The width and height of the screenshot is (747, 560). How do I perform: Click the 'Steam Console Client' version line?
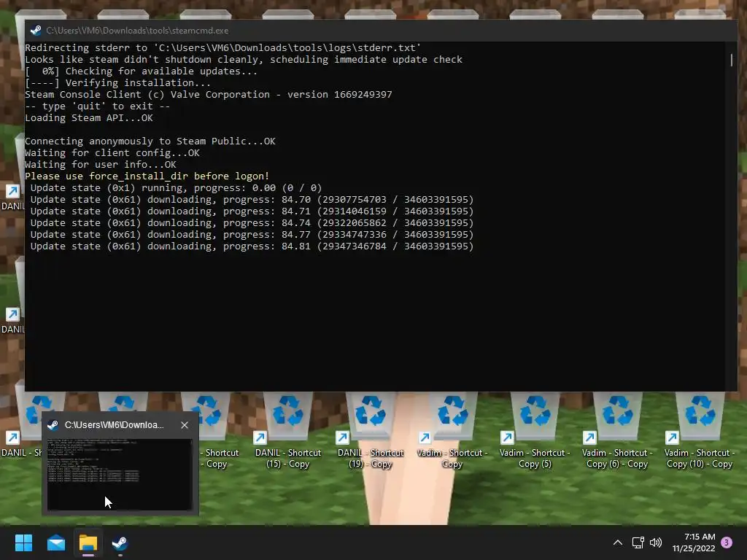click(x=208, y=94)
